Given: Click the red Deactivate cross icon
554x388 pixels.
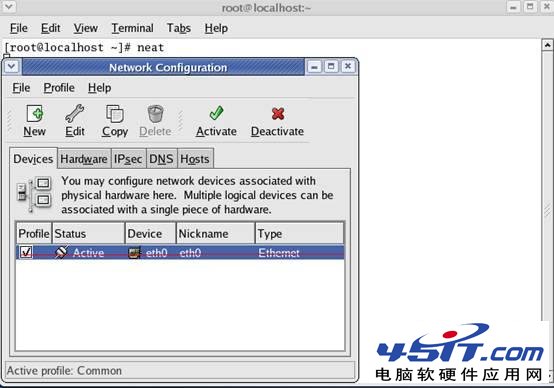Looking at the screenshot, I should 278,113.
